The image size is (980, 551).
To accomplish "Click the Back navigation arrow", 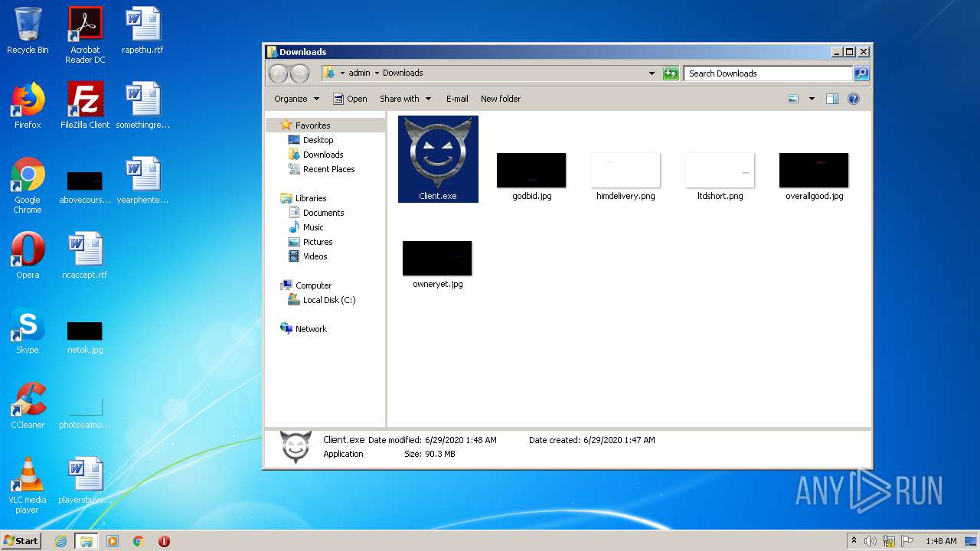I will [278, 73].
